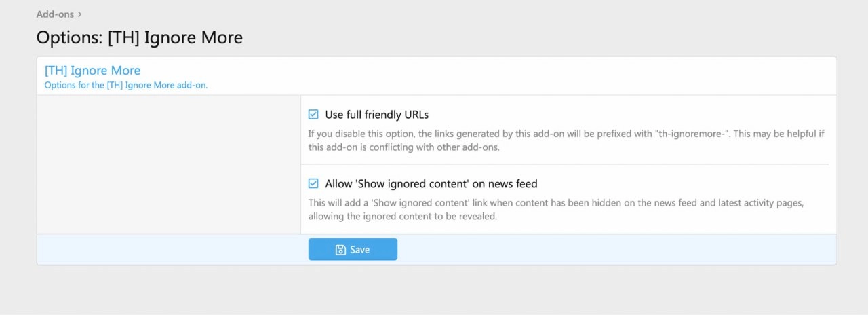Open the [TH] Ignore More section heading link

[92, 70]
